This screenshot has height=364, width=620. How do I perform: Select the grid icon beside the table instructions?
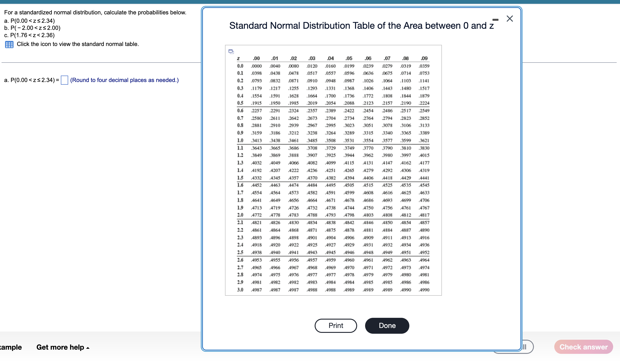(9, 44)
